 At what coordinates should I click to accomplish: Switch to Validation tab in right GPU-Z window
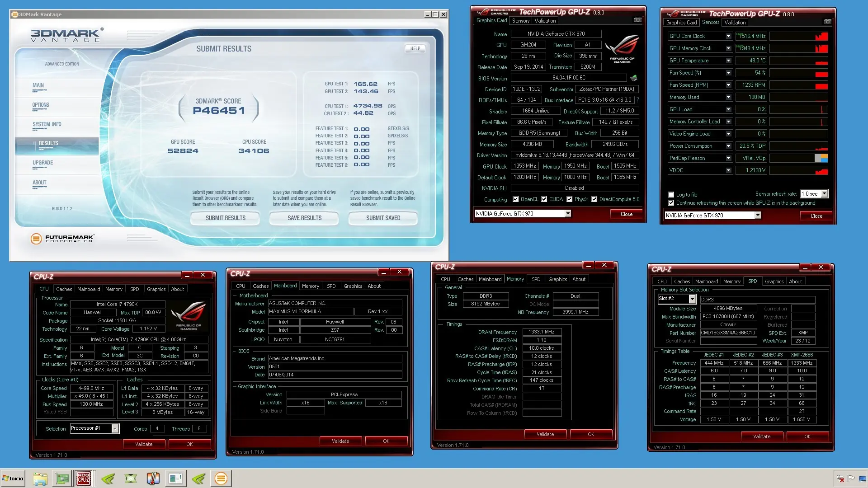[735, 23]
